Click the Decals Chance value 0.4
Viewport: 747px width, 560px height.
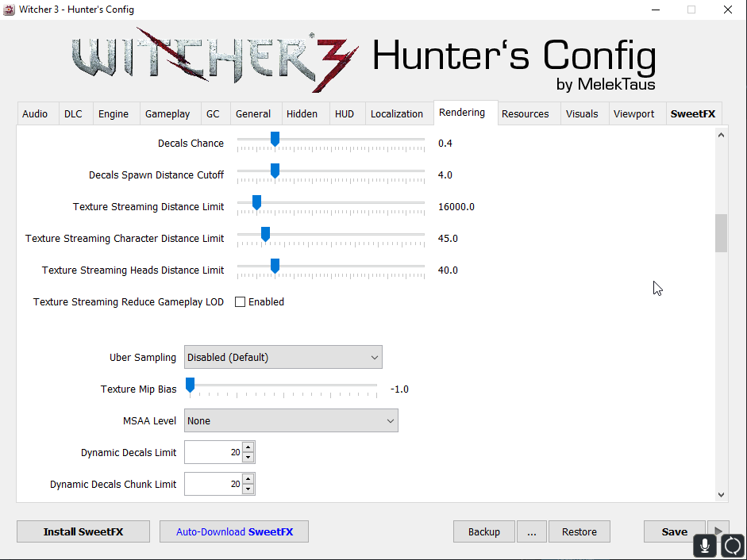445,144
